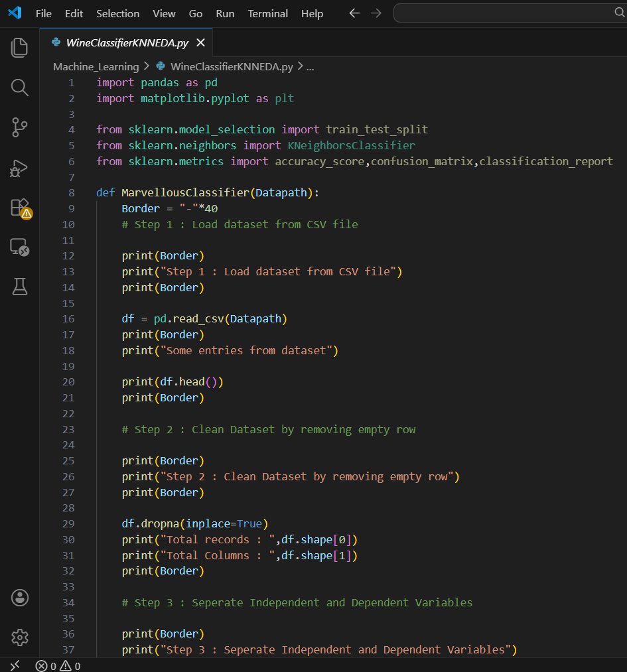Open the Search view icon
This screenshot has height=672, width=627.
click(19, 87)
